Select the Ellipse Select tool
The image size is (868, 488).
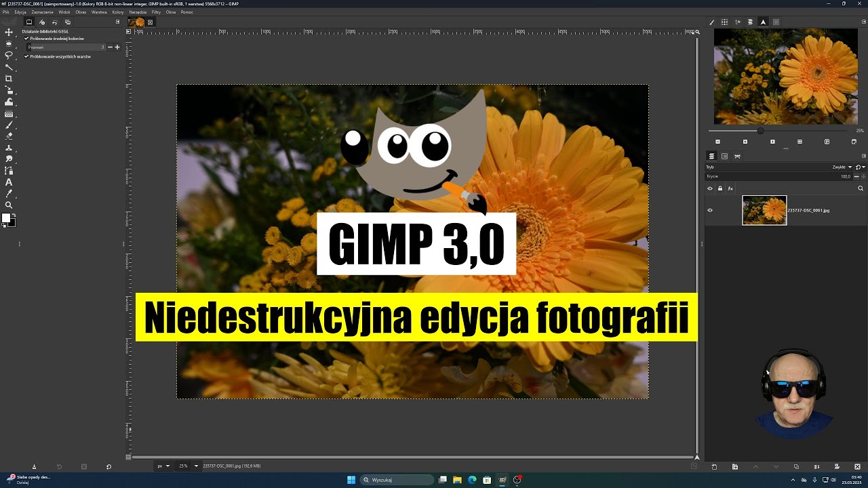[9, 43]
